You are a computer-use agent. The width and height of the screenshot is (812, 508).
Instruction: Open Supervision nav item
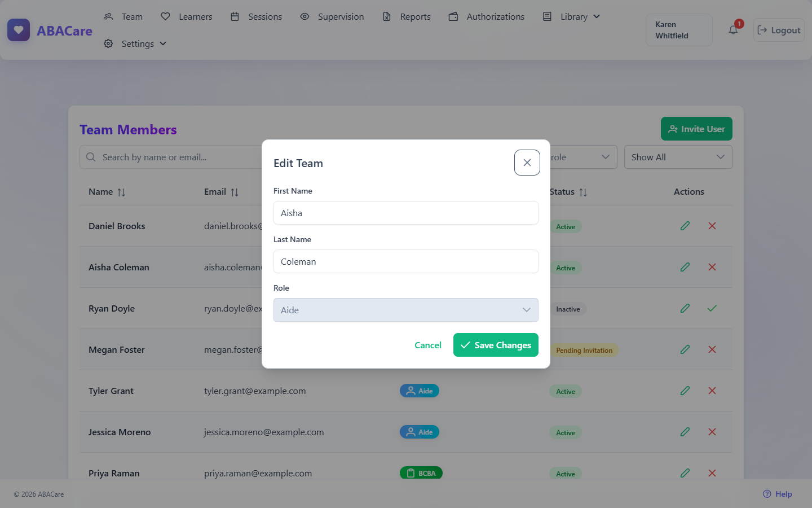[332, 16]
